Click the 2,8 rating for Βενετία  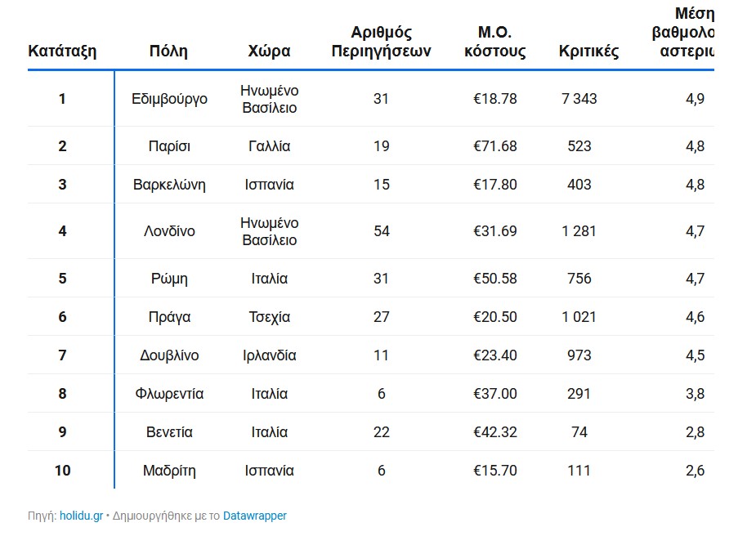[695, 432]
